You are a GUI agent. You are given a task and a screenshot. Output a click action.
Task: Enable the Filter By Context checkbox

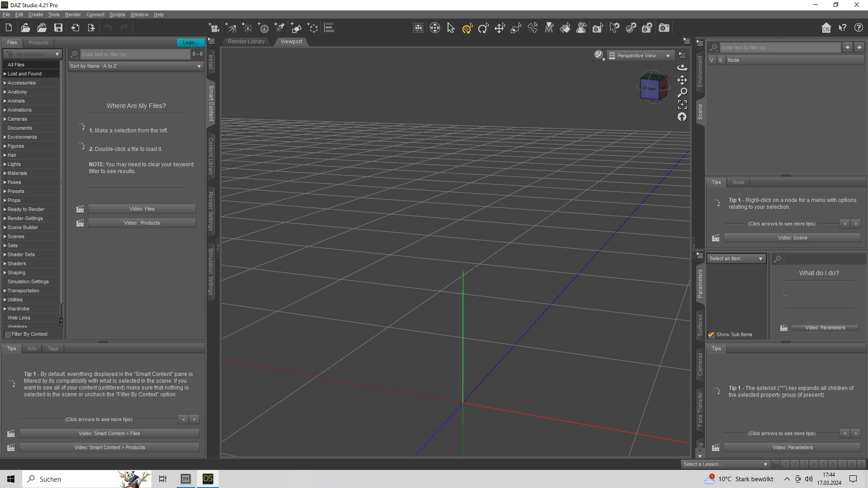tap(8, 334)
